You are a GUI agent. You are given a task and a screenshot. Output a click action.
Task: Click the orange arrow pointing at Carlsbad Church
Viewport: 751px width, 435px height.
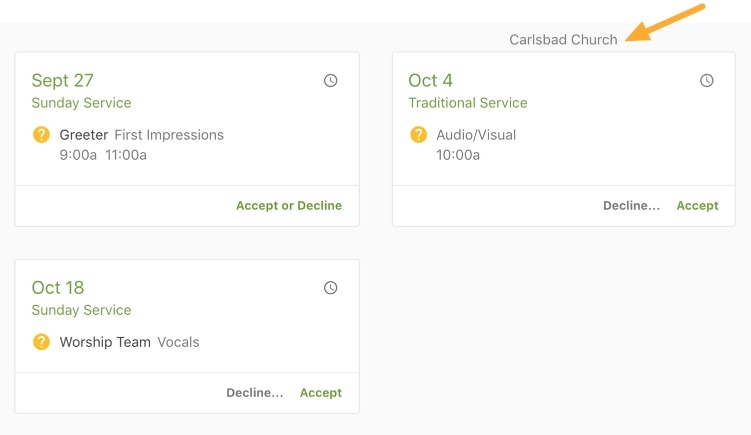(665, 23)
